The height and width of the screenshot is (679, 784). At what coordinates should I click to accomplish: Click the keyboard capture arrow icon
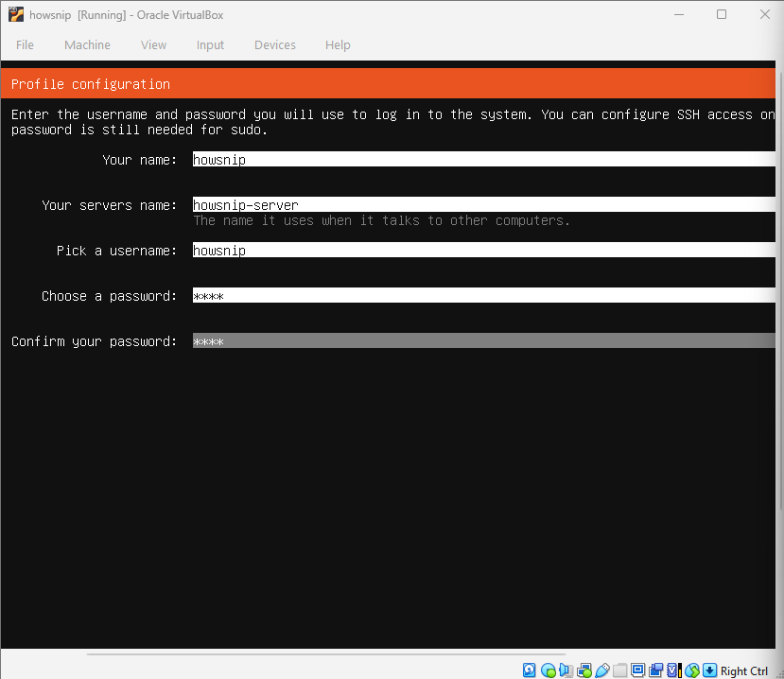coord(709,670)
